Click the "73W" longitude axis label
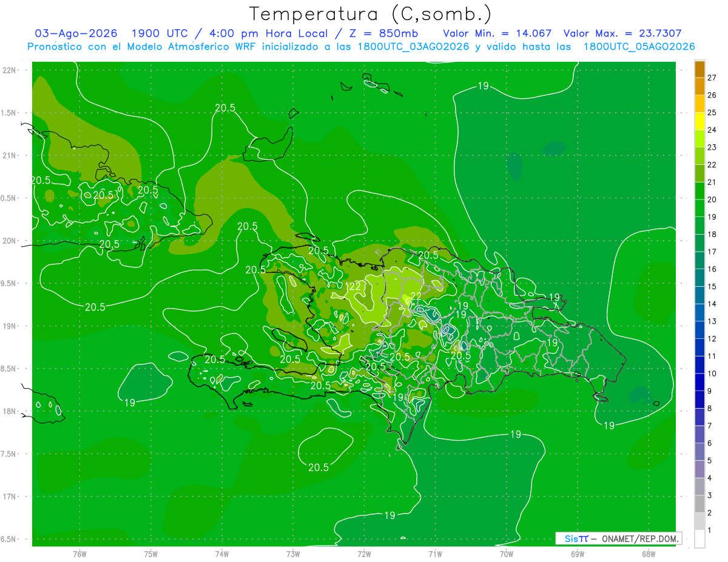This screenshot has width=728, height=562. coord(293,554)
